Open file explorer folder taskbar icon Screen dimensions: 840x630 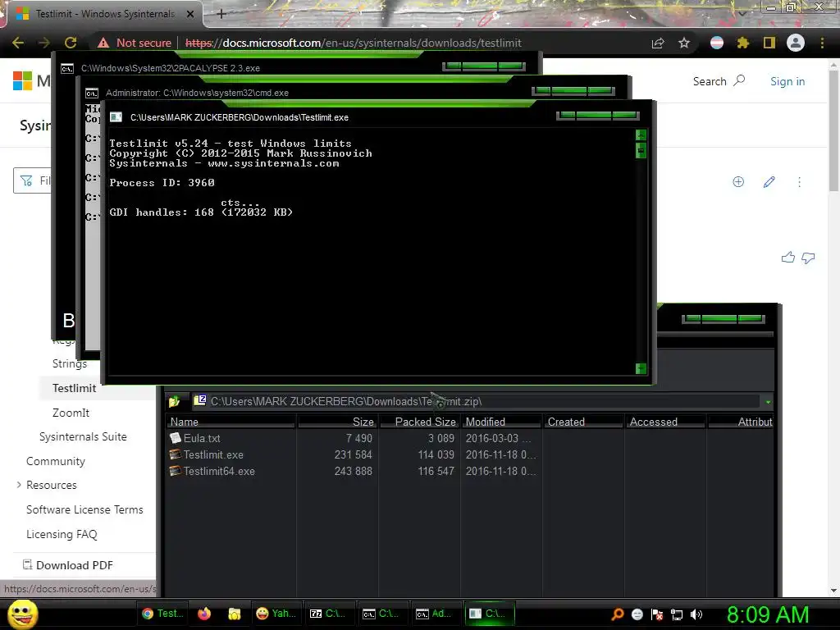(x=234, y=614)
